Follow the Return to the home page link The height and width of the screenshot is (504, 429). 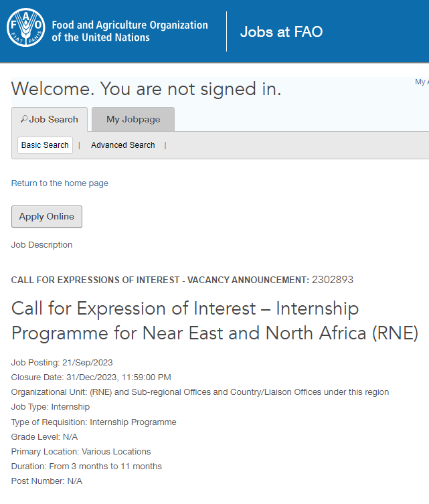(60, 183)
